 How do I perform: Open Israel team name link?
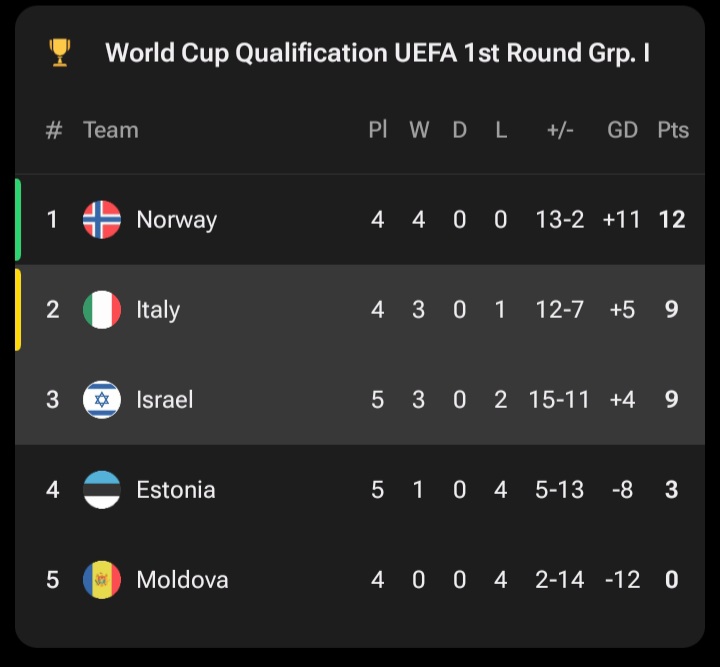pyautogui.click(x=164, y=400)
